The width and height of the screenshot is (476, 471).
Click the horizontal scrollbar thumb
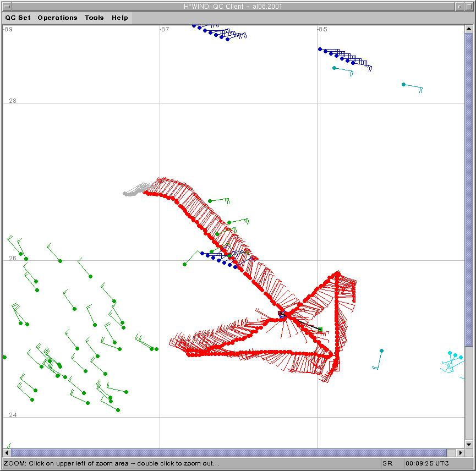click(x=231, y=452)
